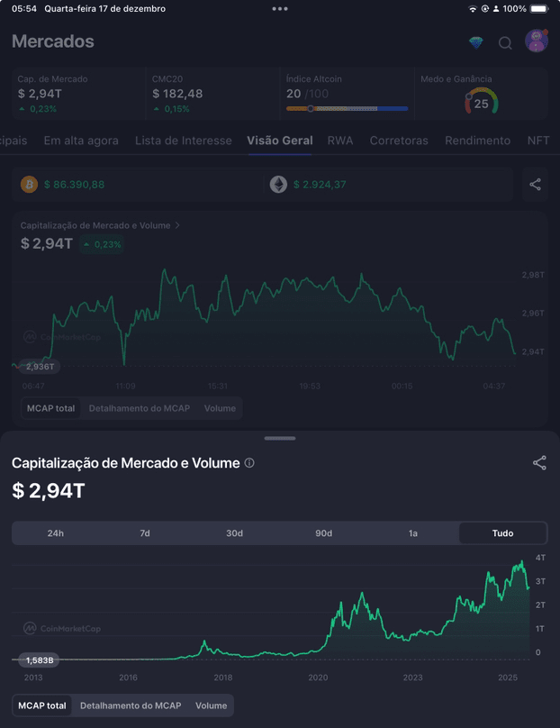Viewport: 560px width, 728px height.
Task: Select the 90d time range
Action: pyautogui.click(x=323, y=533)
